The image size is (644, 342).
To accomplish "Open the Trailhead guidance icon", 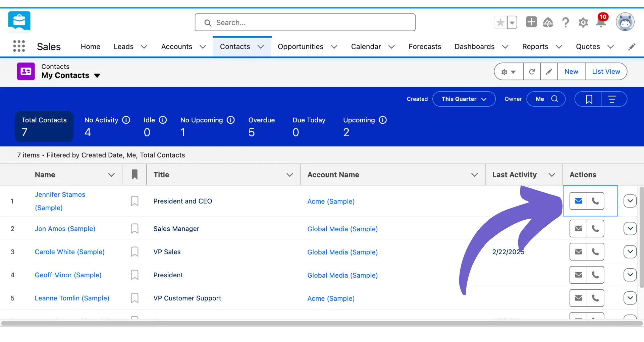I will click(x=548, y=22).
